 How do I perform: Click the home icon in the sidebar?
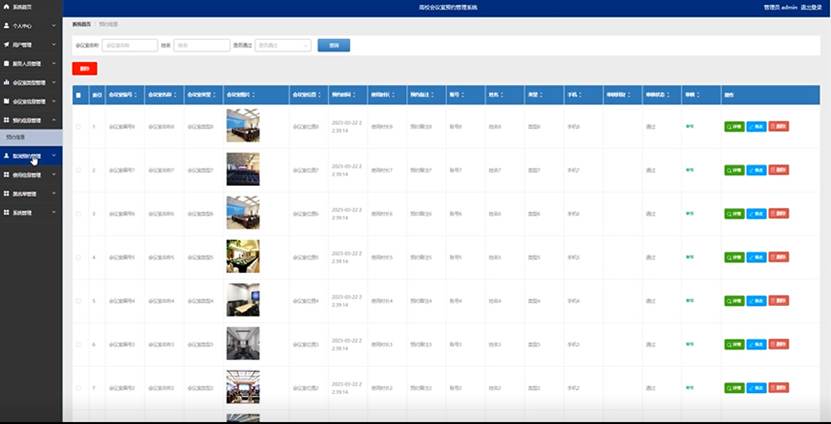click(6, 6)
